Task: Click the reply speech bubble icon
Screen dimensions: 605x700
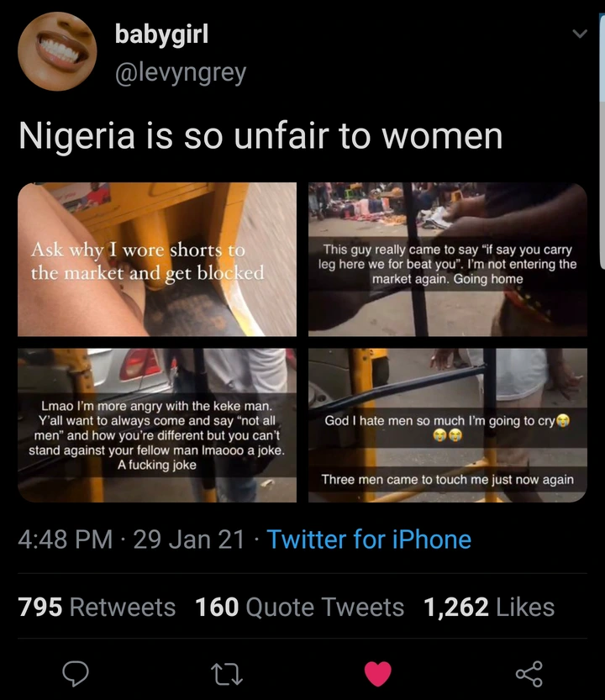Action: click(76, 673)
